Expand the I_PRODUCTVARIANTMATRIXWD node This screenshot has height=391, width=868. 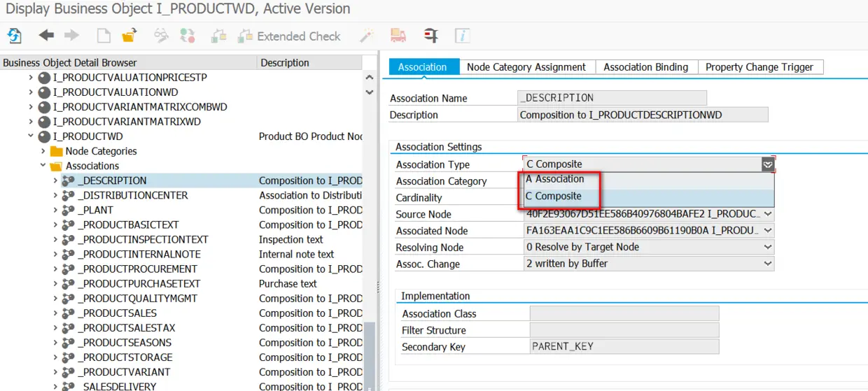(x=31, y=122)
